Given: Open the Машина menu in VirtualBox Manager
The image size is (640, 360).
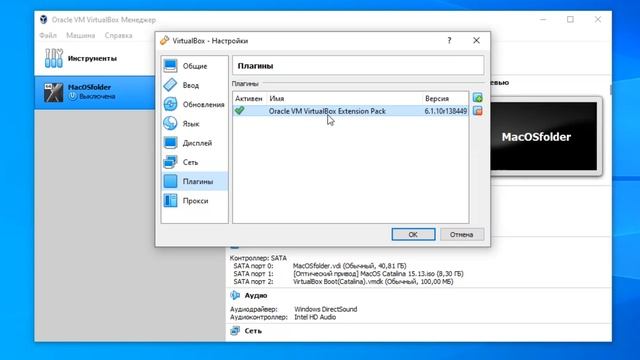Looking at the screenshot, I should (80, 36).
